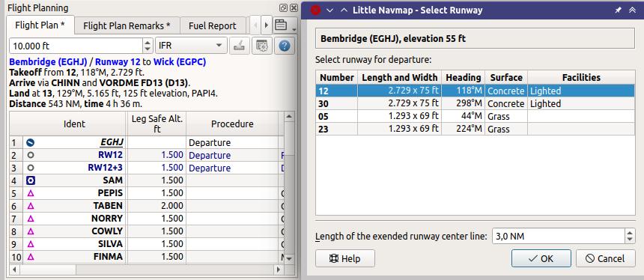Viewport: 644px width, 280px height.
Task: Select the TABEN waypoint row
Action: (x=147, y=206)
